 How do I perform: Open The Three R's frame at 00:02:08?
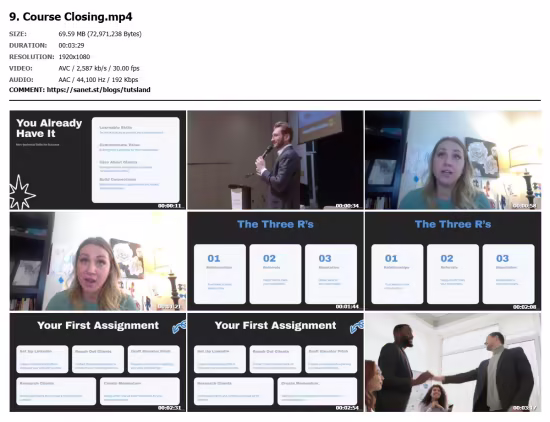coord(453,261)
